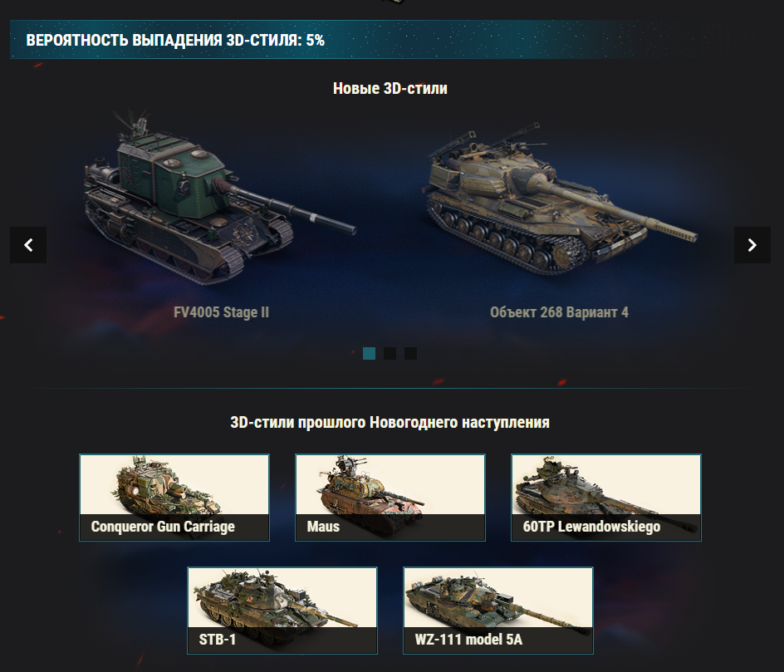Click the Объект 268 Вариант 4 caption

pos(559,312)
